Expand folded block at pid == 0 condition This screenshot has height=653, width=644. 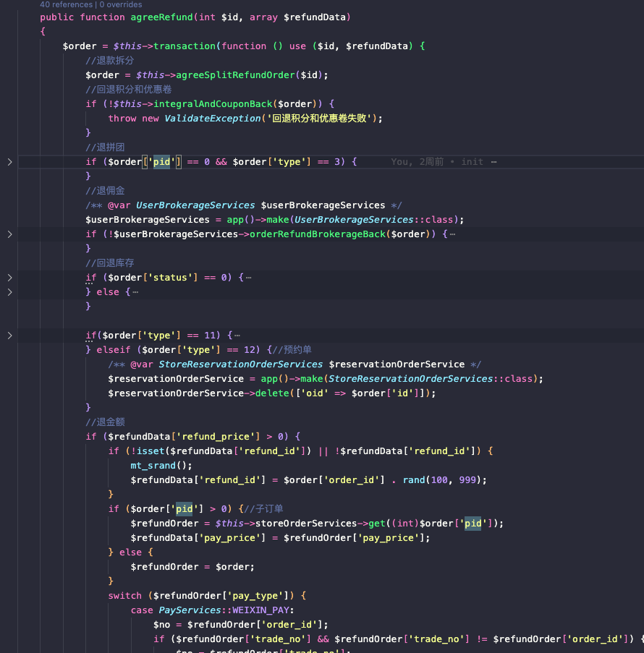pyautogui.click(x=9, y=162)
